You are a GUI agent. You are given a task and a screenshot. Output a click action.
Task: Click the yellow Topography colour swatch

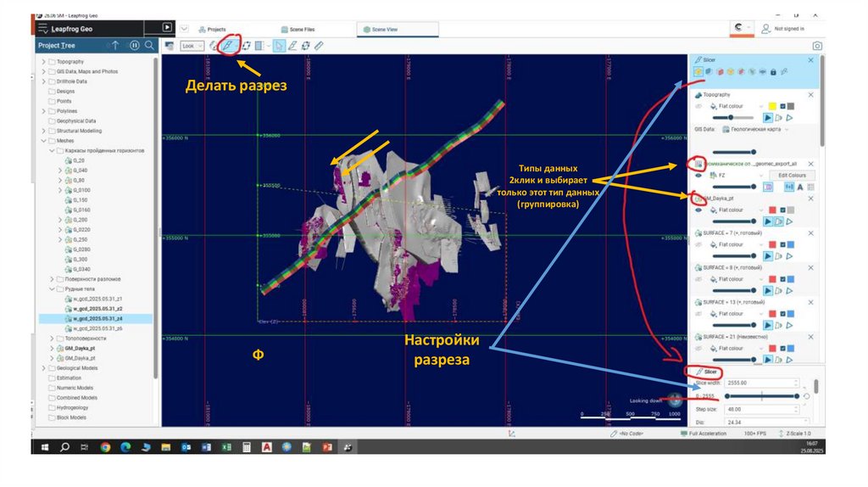tap(772, 106)
